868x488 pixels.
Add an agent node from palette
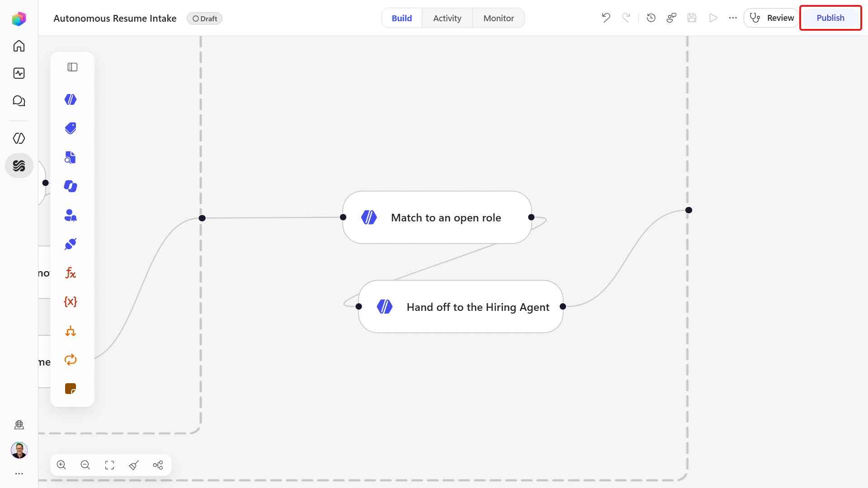[x=71, y=99]
